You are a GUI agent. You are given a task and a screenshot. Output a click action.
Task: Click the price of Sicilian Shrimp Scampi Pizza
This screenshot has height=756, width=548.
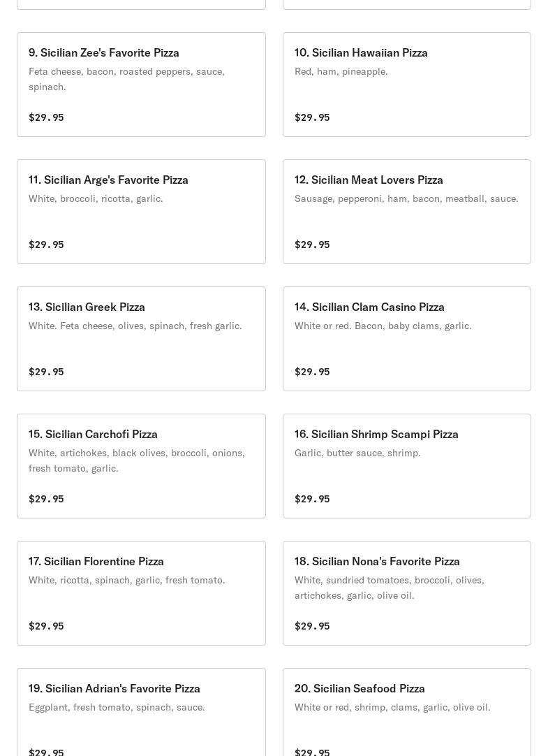point(312,499)
